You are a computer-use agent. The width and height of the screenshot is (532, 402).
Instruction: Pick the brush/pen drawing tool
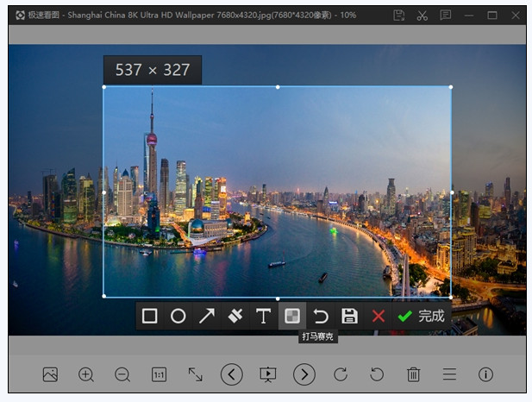point(235,316)
